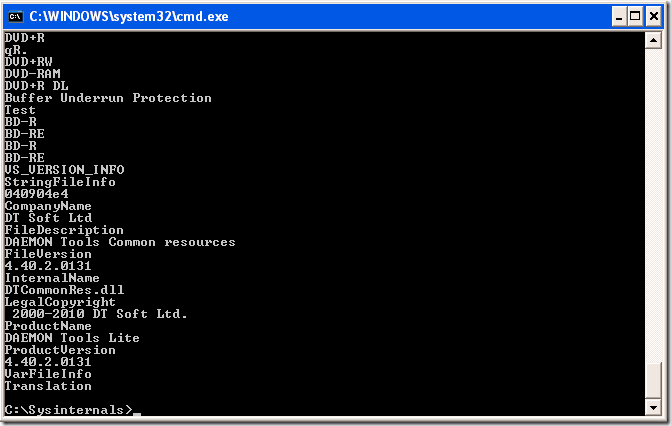This screenshot has width=671, height=426.
Task: Click the "LegalCopyright" text line
Action: pyautogui.click(x=60, y=302)
